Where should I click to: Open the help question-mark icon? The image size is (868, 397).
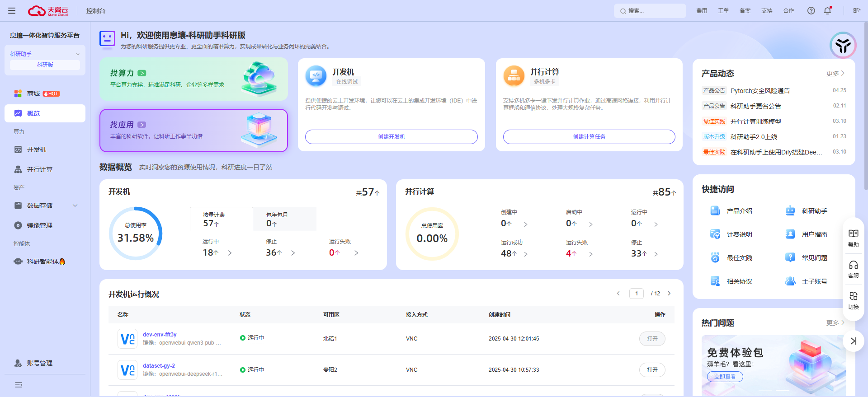pyautogui.click(x=811, y=11)
